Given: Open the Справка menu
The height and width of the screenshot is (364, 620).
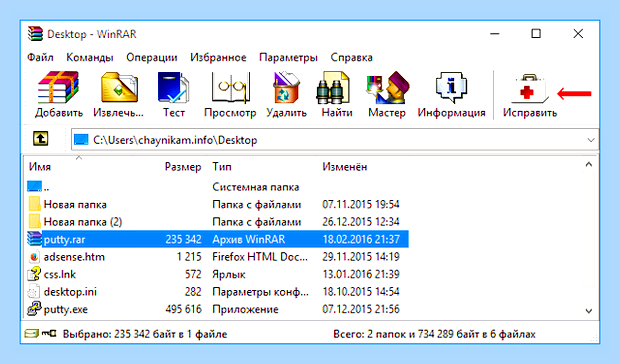Looking at the screenshot, I should pyautogui.click(x=352, y=58).
